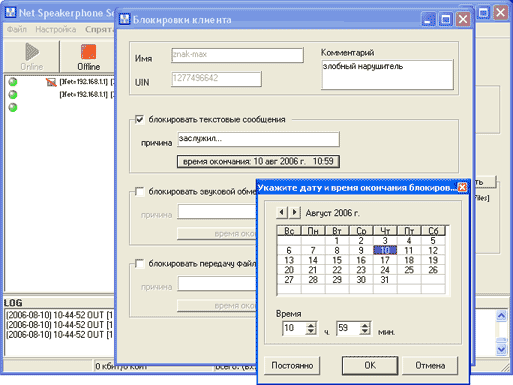This screenshot has height=385, width=513.
Task: Enable блокировать звуковой обмен checkbox
Action: (139, 192)
